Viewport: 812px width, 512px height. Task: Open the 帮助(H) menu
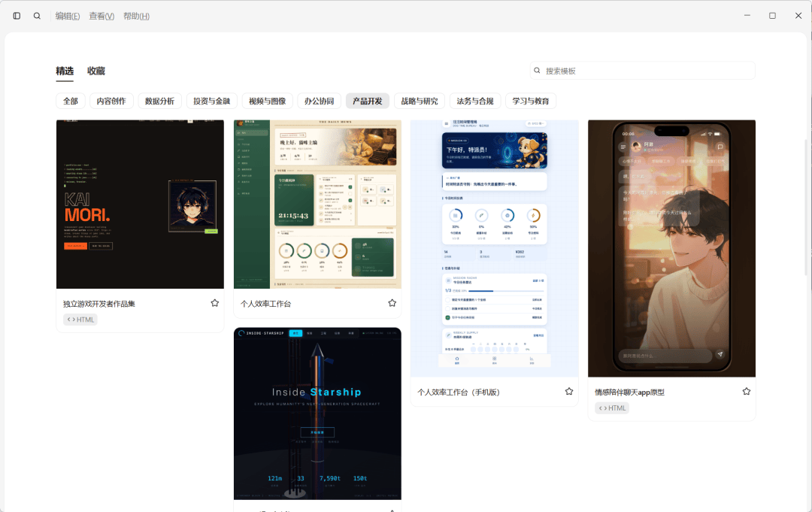136,16
